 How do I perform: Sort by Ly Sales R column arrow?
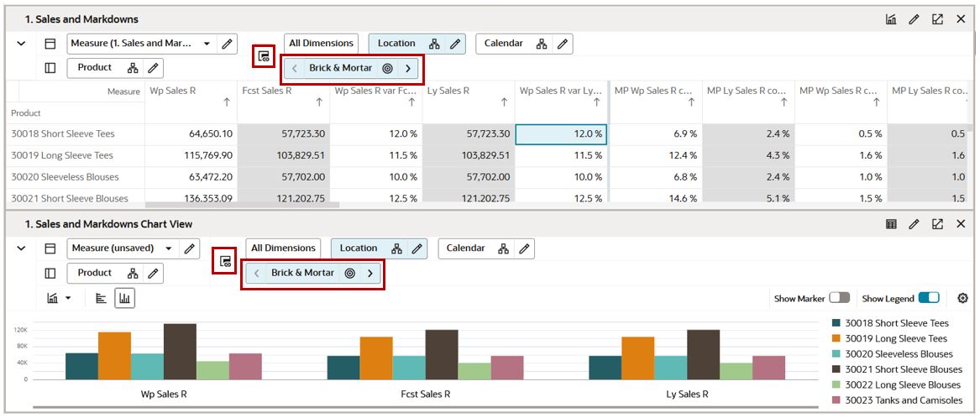[x=504, y=102]
